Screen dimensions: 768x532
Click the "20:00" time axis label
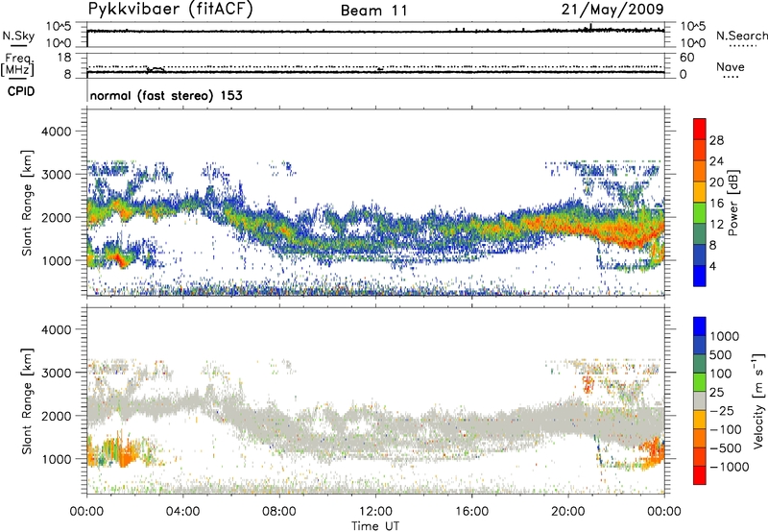click(568, 512)
